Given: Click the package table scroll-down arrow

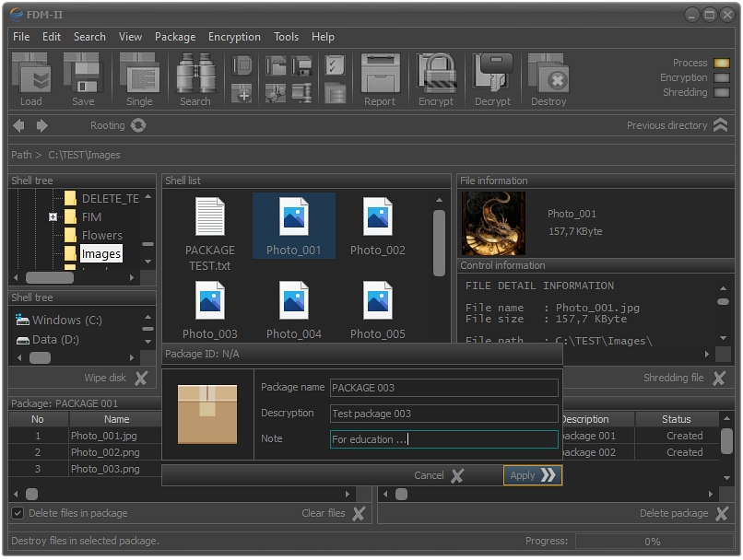Looking at the screenshot, I should 727,478.
